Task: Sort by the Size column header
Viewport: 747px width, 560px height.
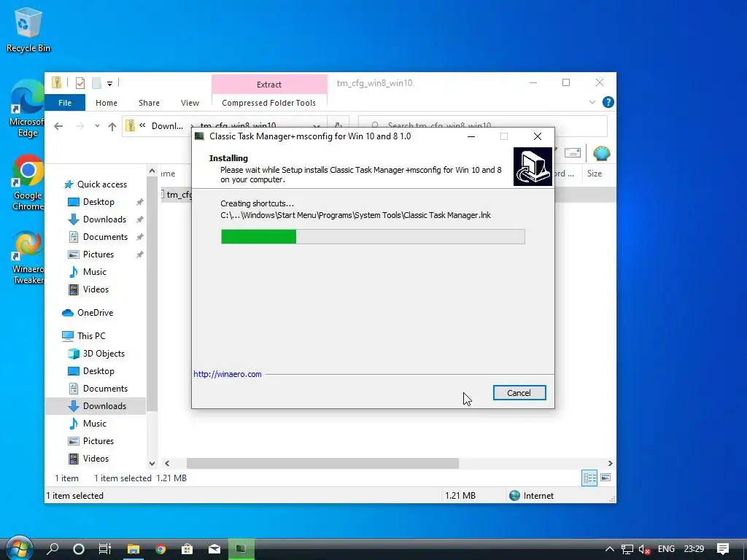Action: [x=595, y=174]
